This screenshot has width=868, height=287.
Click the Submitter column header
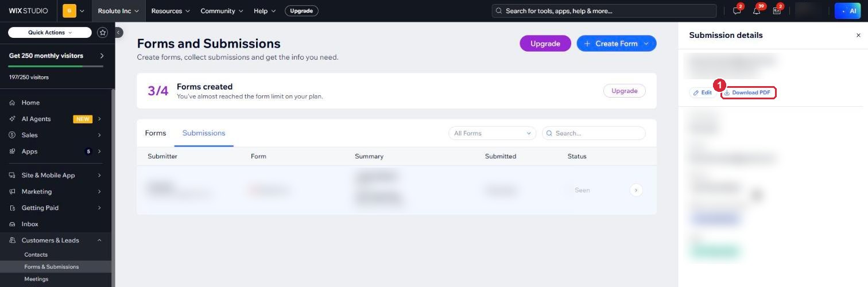(162, 156)
